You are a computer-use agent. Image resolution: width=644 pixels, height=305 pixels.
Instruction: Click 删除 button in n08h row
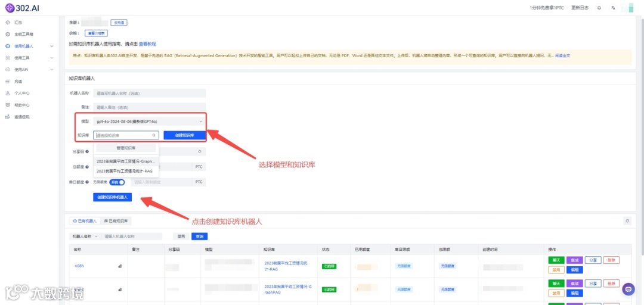click(x=611, y=260)
